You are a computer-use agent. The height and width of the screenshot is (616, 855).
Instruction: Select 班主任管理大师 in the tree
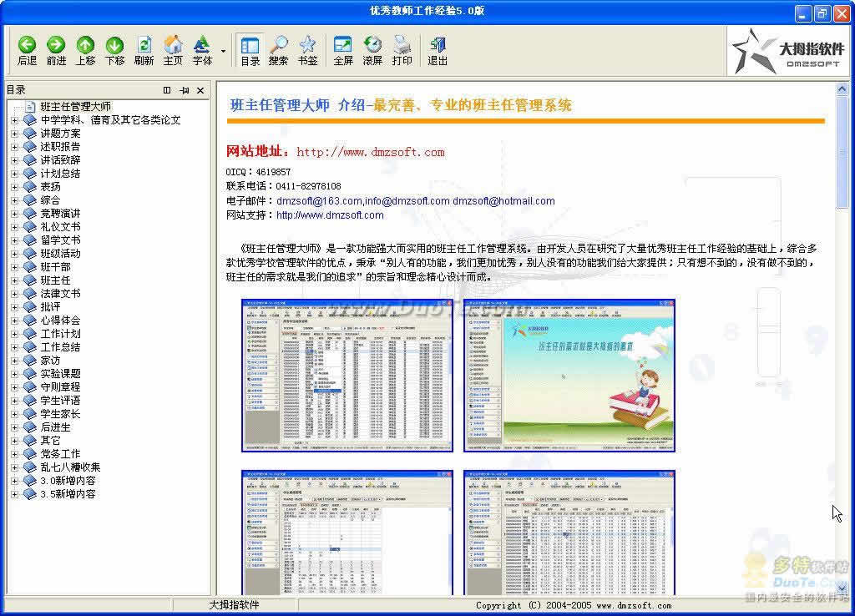point(75,107)
